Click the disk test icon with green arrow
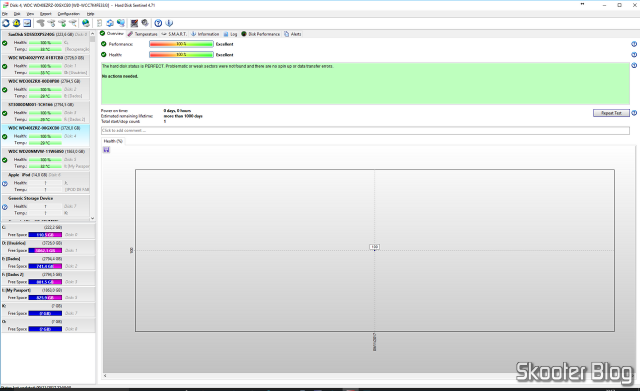 pos(62,23)
